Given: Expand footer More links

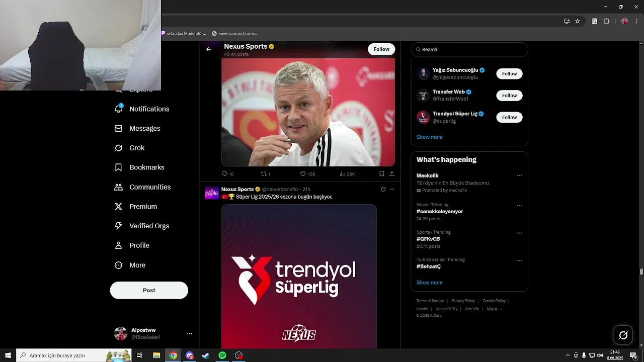Looking at the screenshot, I should pos(494,309).
